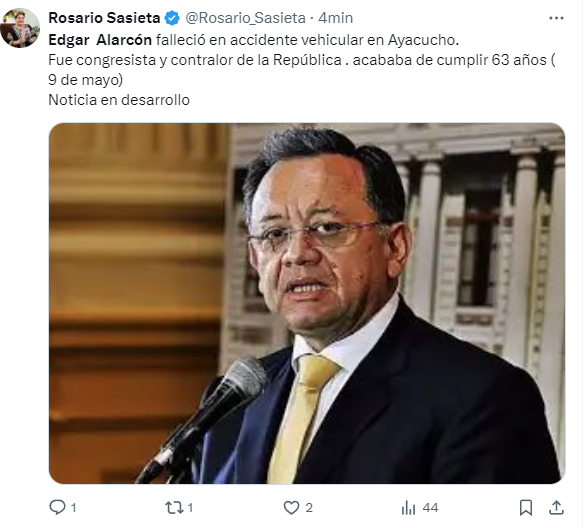Click the 'Noticia en desarrollo' text line
Image resolution: width=586 pixels, height=528 pixels.
click(x=119, y=100)
